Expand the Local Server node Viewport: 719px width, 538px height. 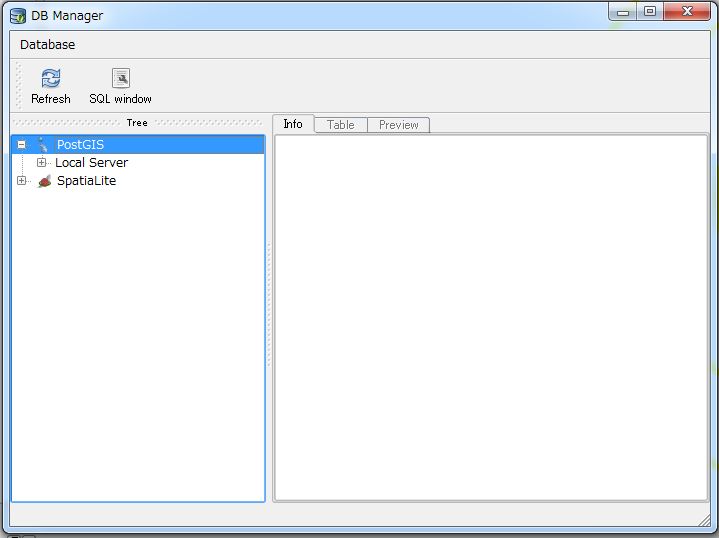point(41,162)
